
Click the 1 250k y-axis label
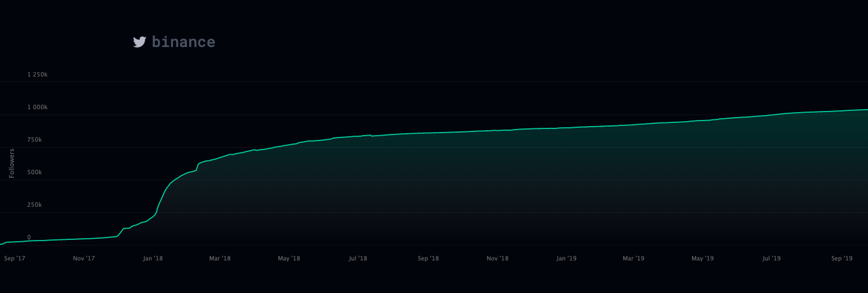tap(37, 75)
